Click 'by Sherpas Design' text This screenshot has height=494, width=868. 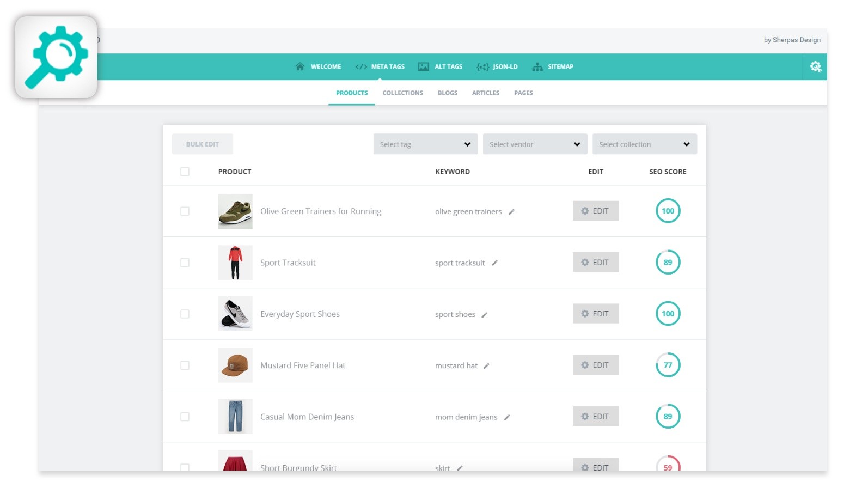click(792, 40)
